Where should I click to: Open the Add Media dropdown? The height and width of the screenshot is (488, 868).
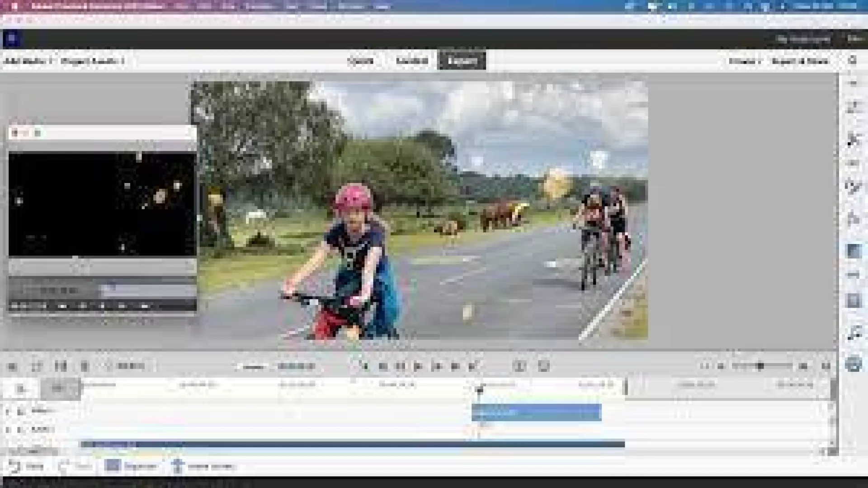tap(28, 61)
